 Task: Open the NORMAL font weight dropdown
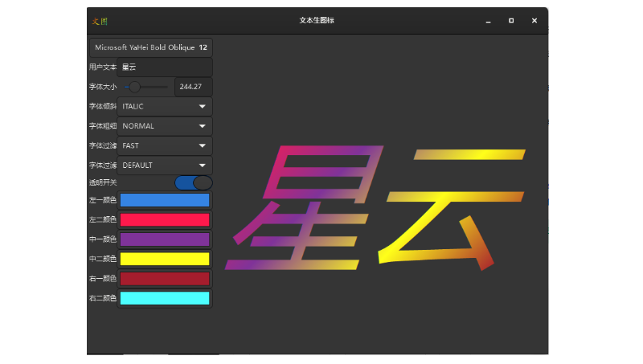(x=165, y=126)
